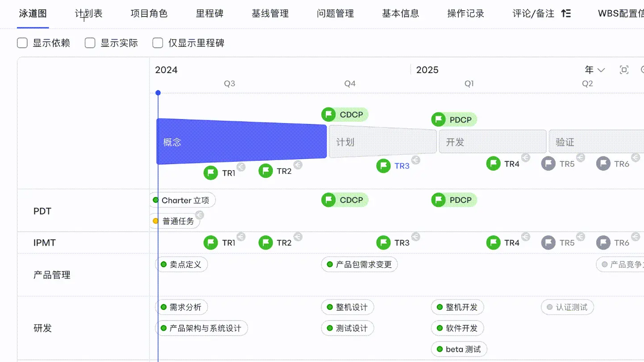The height and width of the screenshot is (362, 644).
Task: Go to the 里程碑 tab
Action: coord(210,14)
